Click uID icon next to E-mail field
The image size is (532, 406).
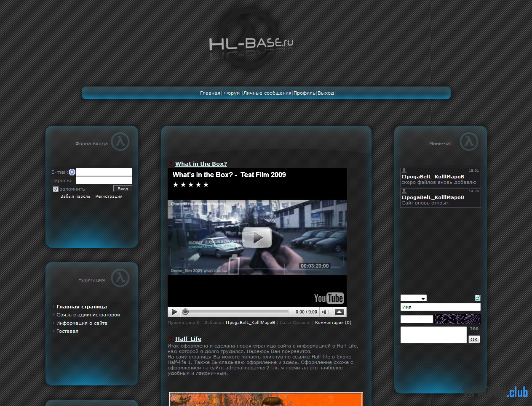click(x=72, y=172)
